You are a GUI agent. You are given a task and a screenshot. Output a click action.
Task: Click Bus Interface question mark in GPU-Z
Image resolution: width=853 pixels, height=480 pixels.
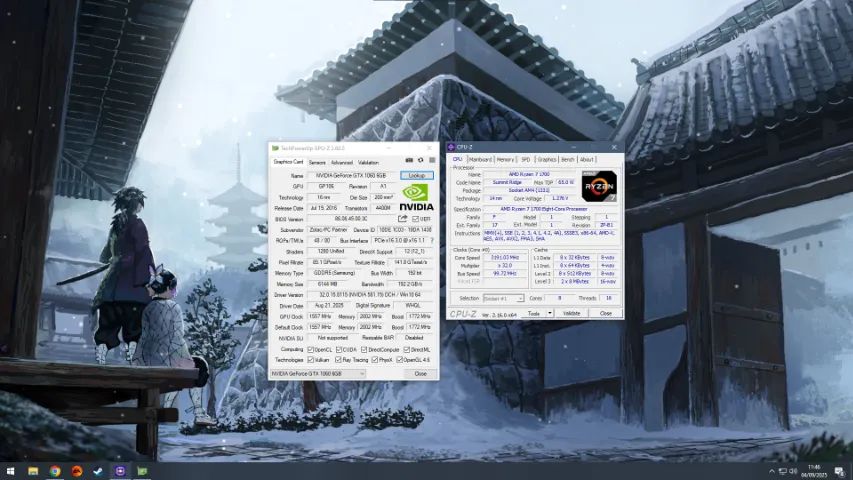click(432, 241)
